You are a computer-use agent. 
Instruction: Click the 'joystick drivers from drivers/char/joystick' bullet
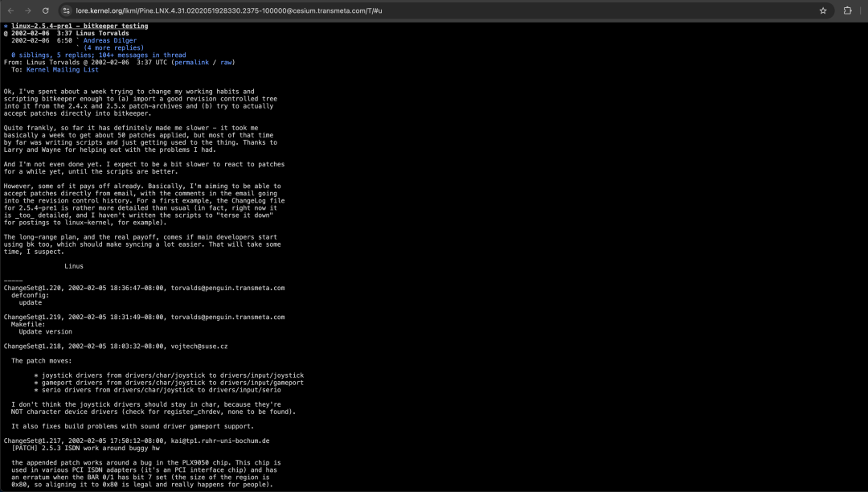click(169, 375)
